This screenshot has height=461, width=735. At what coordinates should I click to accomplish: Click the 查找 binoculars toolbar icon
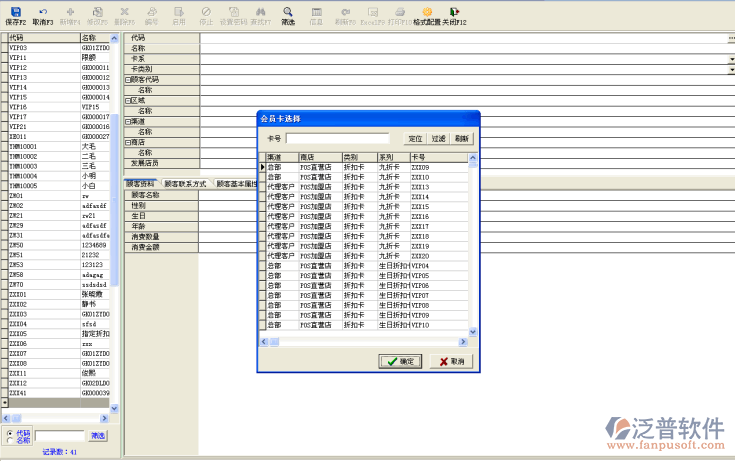(x=260, y=13)
